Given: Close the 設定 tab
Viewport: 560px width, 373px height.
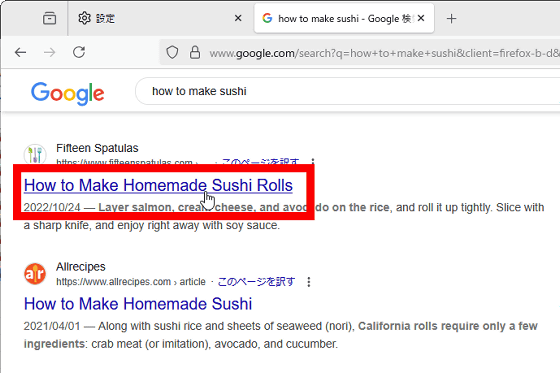Looking at the screenshot, I should click(238, 18).
